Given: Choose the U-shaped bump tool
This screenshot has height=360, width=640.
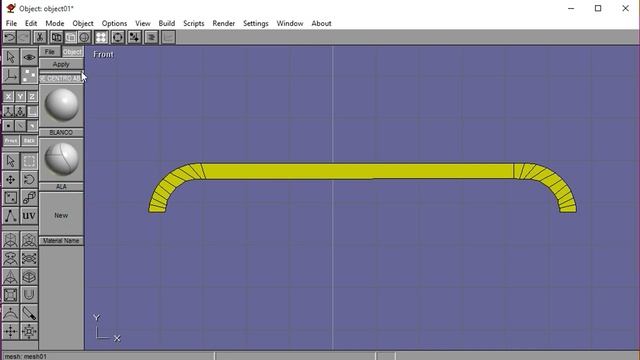Looking at the screenshot, I should click(x=29, y=295).
